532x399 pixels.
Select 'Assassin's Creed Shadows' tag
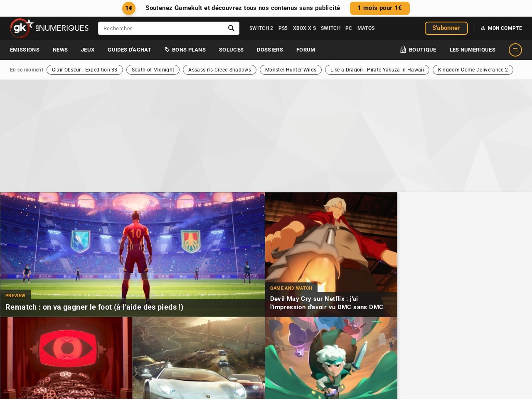click(220, 70)
